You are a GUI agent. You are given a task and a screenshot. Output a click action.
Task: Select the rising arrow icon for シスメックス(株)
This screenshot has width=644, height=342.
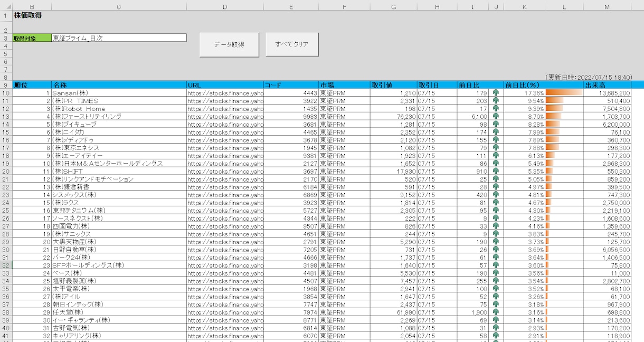point(496,195)
